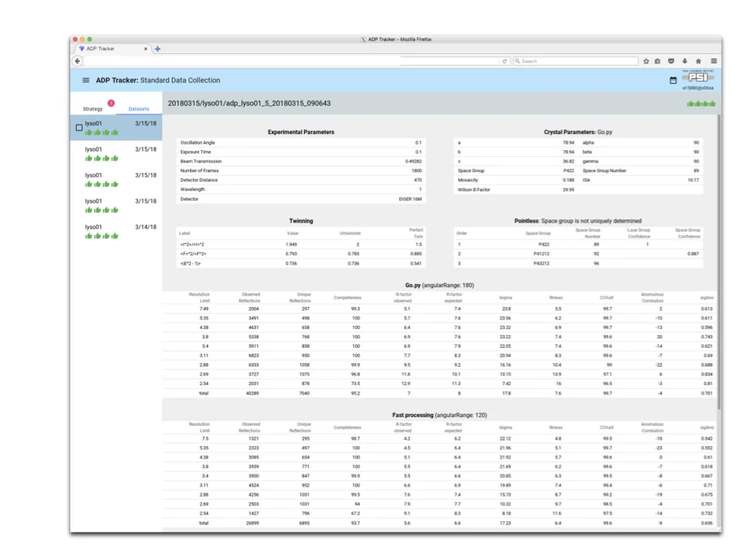Click thumbs-up rating of lyso01 3/14/18 entry
This screenshot has height=560, width=747.
pos(101,236)
